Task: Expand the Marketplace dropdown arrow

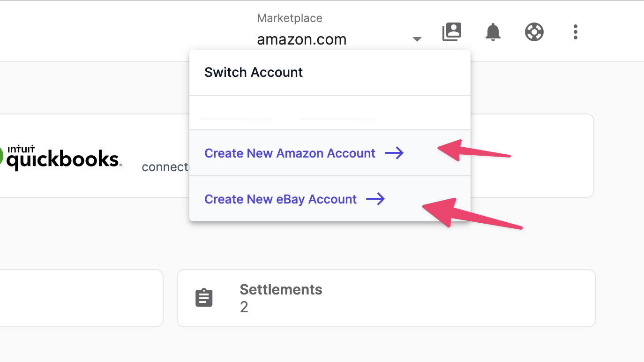Action: tap(417, 39)
